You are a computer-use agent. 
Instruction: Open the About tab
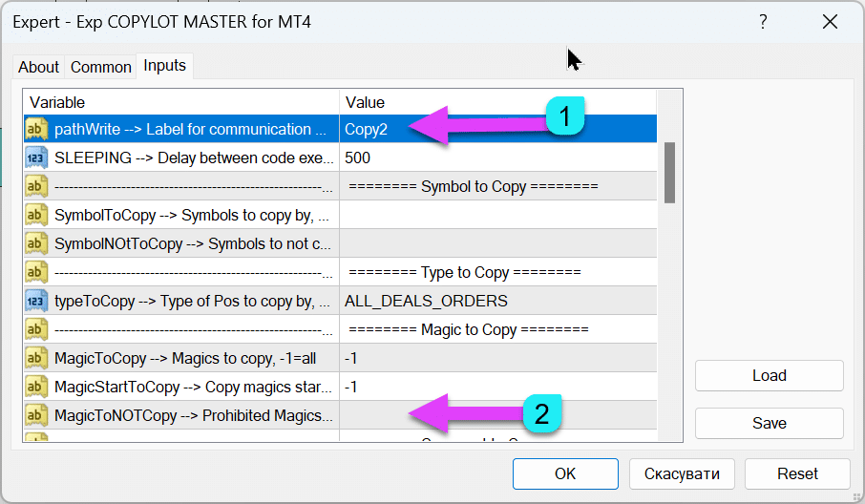(39, 67)
